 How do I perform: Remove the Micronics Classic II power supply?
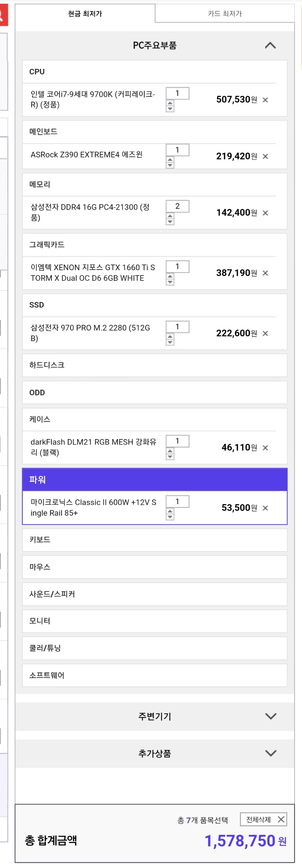[x=265, y=508]
